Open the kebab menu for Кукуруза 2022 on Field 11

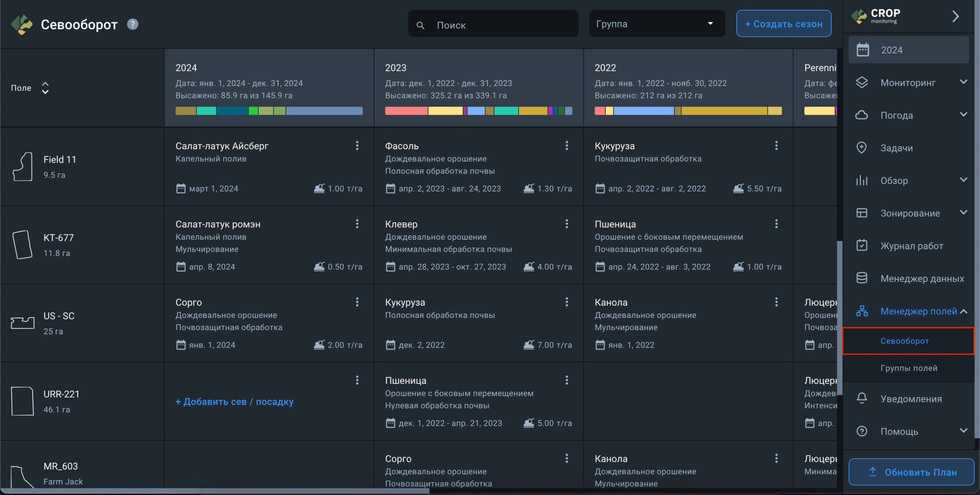click(776, 145)
